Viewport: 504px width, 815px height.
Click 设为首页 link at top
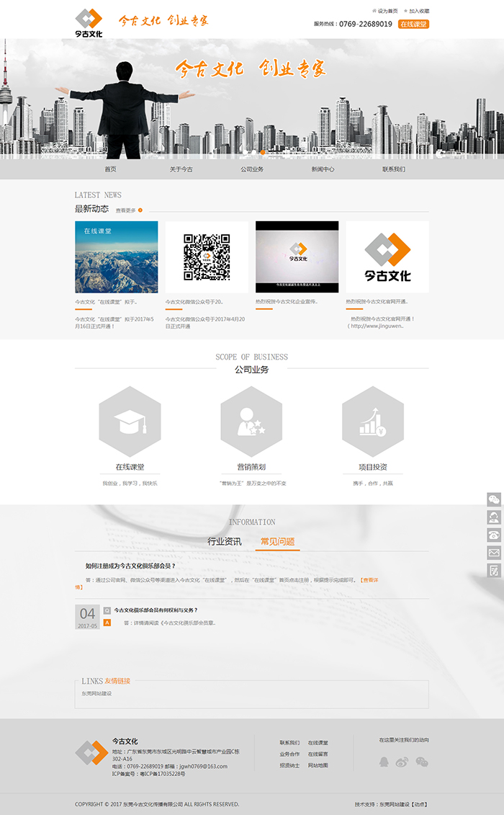point(387,11)
